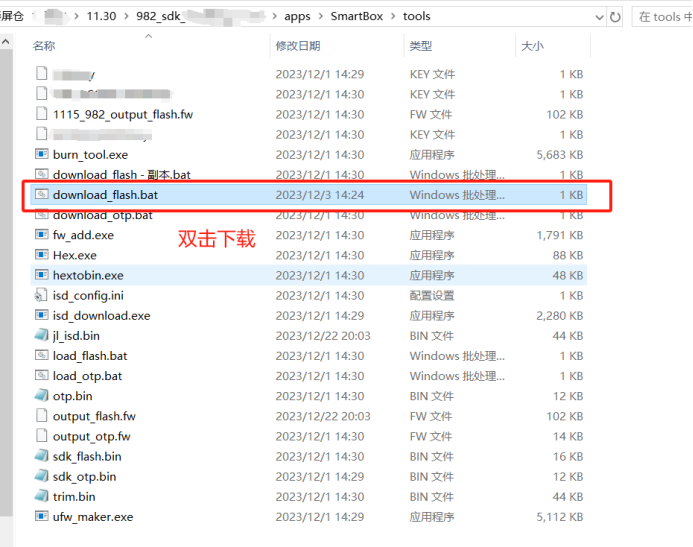Image resolution: width=693 pixels, height=547 pixels.
Task: Click the tools search input field
Action: pos(662,17)
